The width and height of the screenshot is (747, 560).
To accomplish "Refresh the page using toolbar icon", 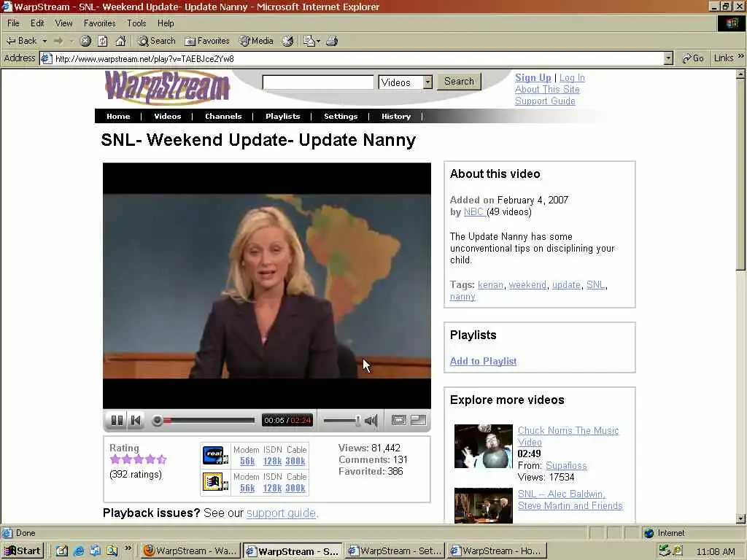I will [x=103, y=41].
